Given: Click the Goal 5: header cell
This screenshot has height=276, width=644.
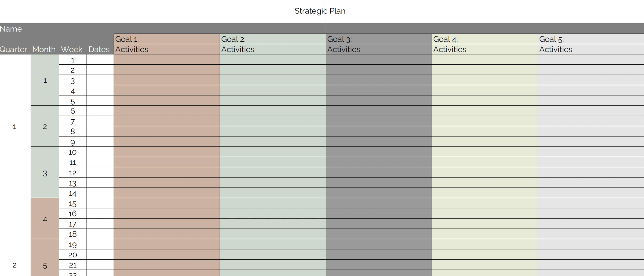Looking at the screenshot, I should pyautogui.click(x=590, y=39).
